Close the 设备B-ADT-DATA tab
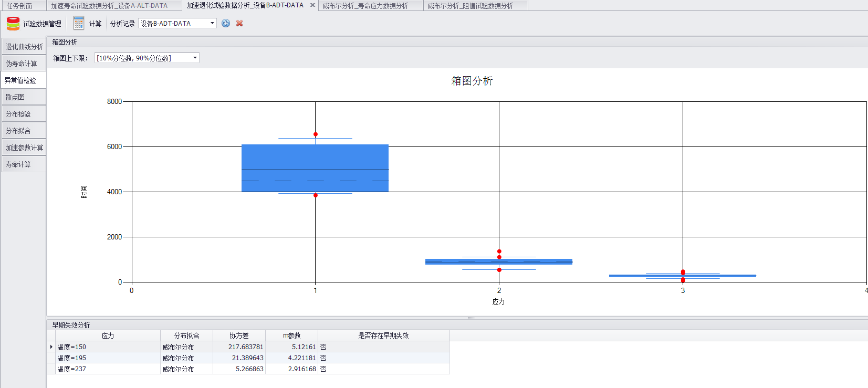Viewport: 868px width, 388px height. 312,5
